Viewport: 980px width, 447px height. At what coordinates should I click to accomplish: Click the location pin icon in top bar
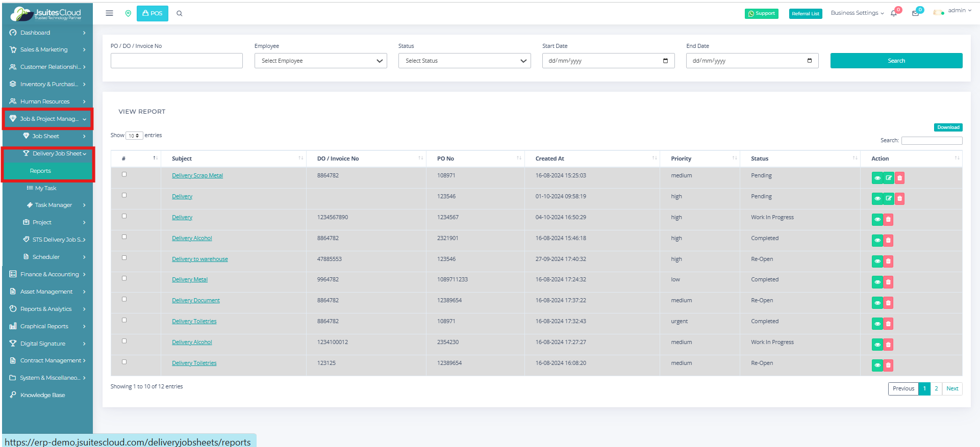coord(128,13)
